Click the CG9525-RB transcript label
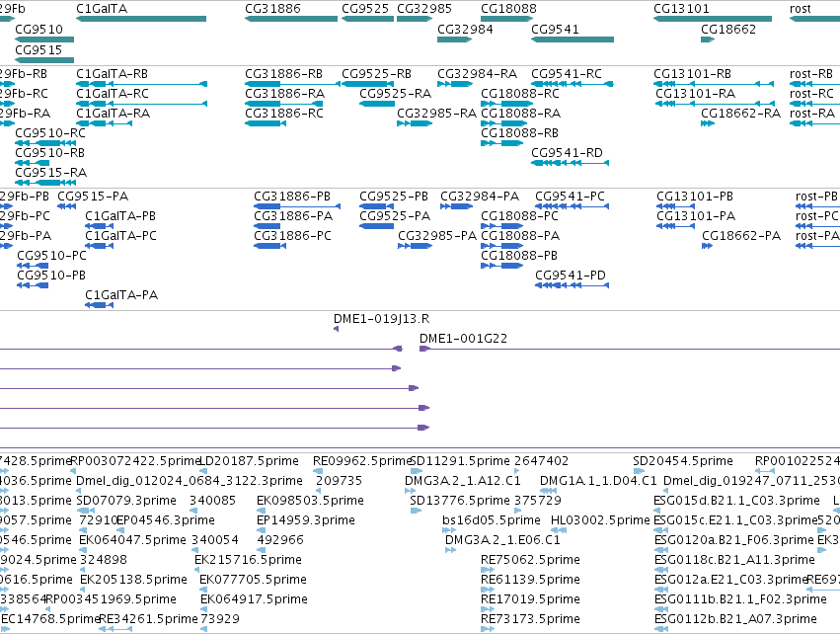840x634 pixels. pyautogui.click(x=377, y=73)
